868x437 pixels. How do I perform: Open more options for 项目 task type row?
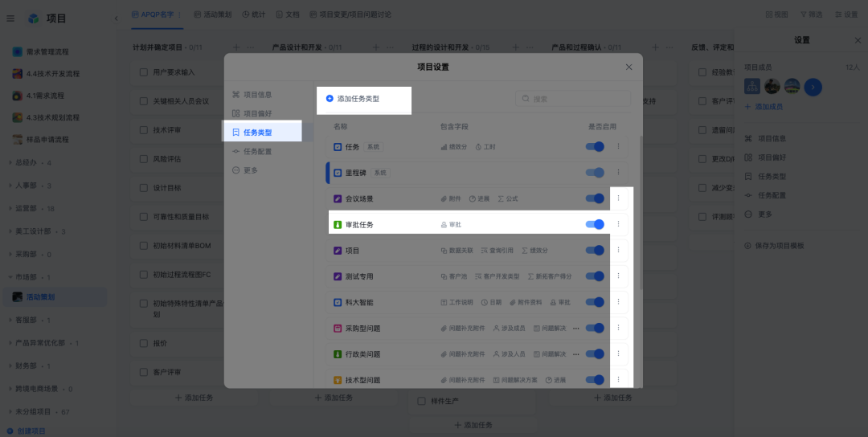(618, 250)
